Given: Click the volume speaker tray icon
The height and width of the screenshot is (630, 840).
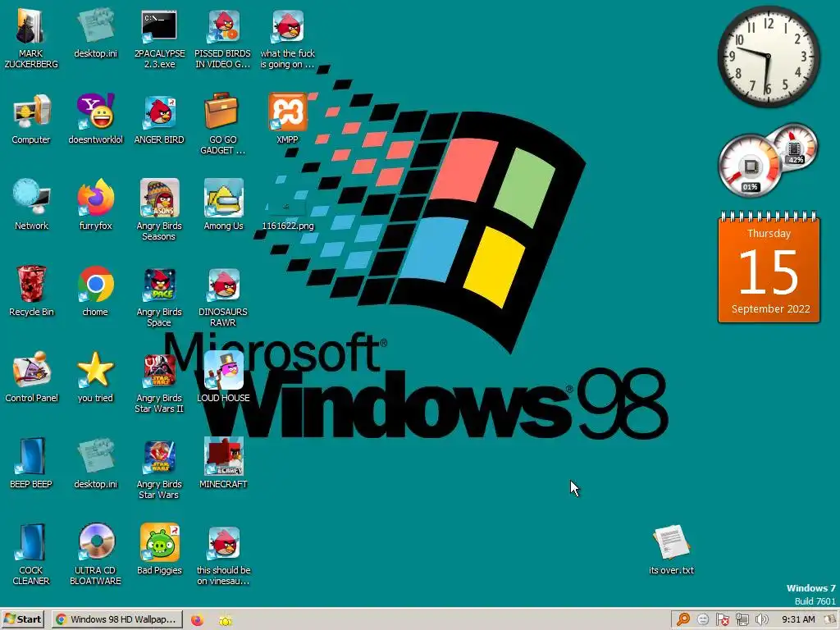Looking at the screenshot, I should [x=761, y=620].
